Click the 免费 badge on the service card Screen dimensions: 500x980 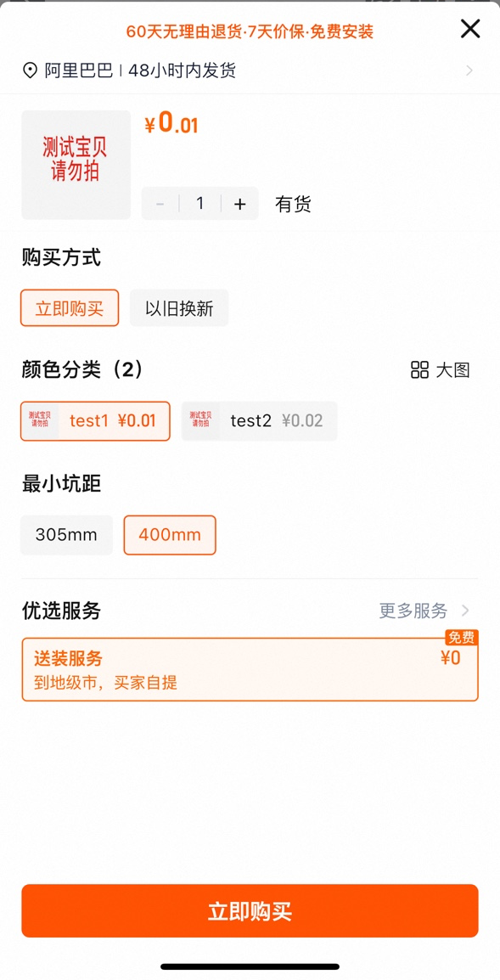[461, 638]
